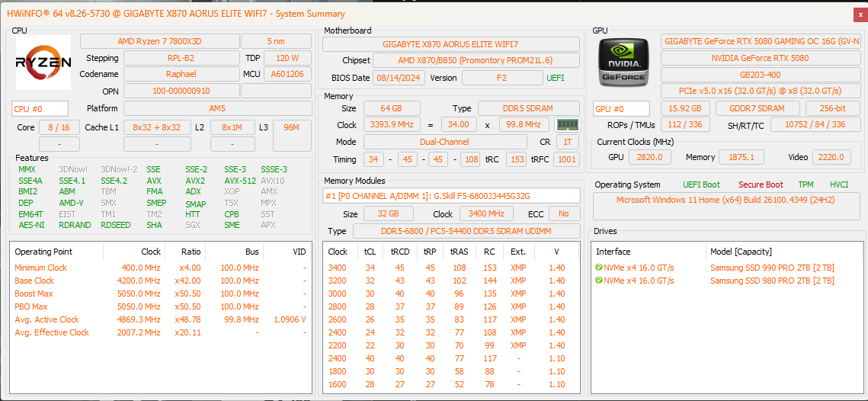
Task: Click the Mode field Dual-Channel
Action: coord(444,143)
